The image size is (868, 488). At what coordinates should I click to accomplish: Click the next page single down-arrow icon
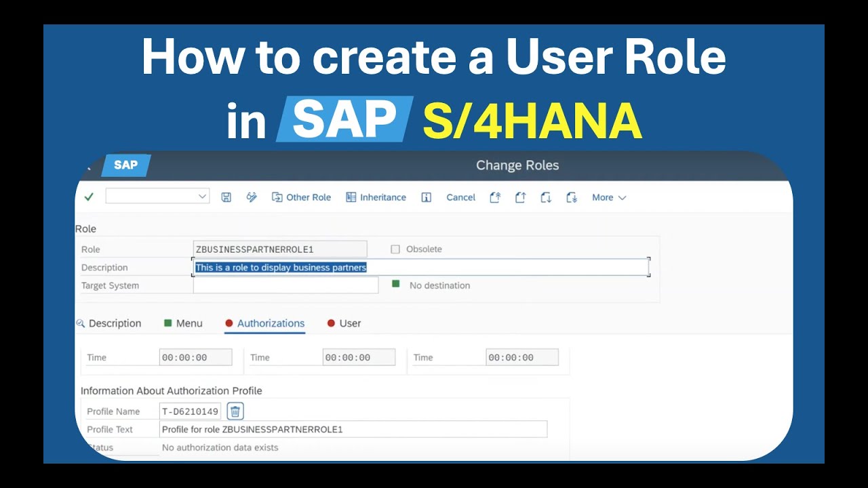point(546,197)
